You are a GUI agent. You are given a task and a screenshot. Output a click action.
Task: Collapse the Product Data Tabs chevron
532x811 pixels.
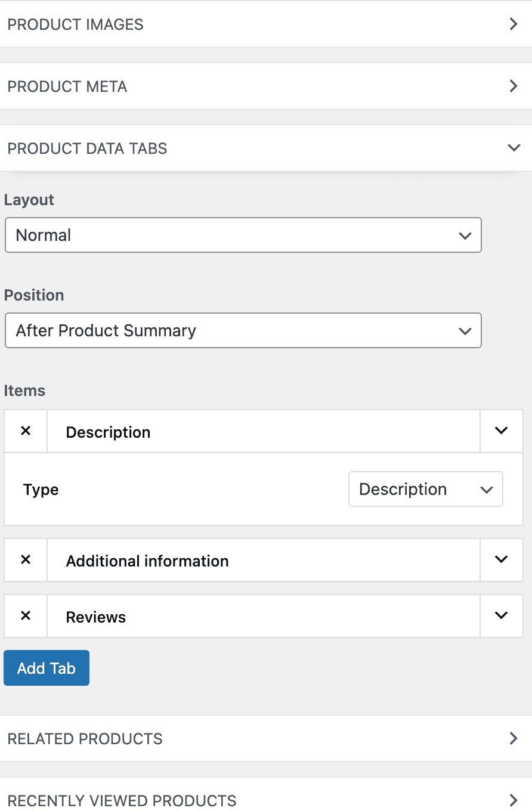coord(514,148)
